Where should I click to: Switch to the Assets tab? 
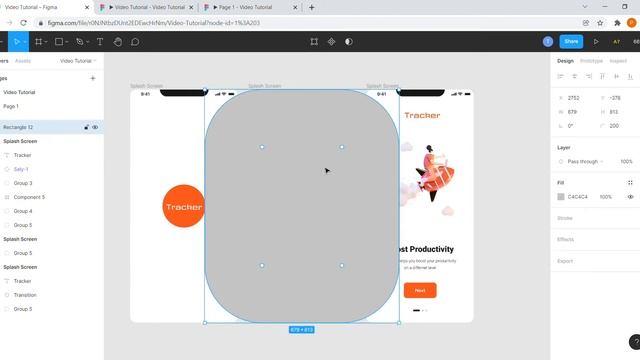(x=22, y=61)
